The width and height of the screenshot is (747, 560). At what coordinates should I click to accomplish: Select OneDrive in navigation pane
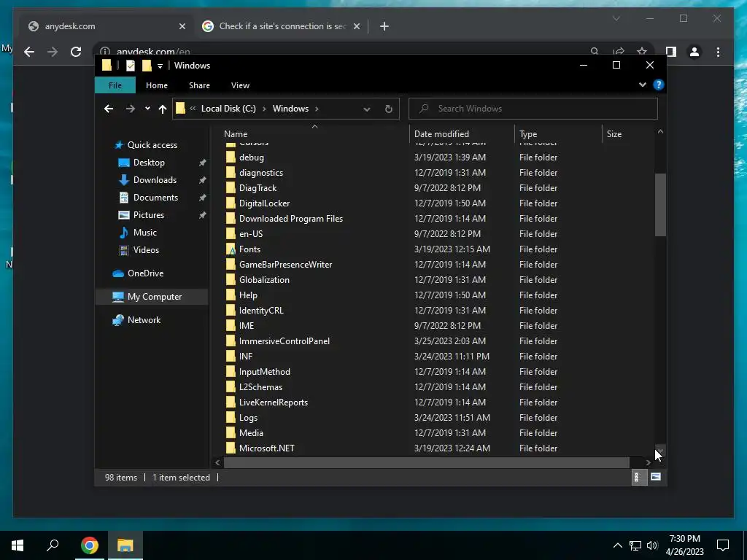coord(145,273)
